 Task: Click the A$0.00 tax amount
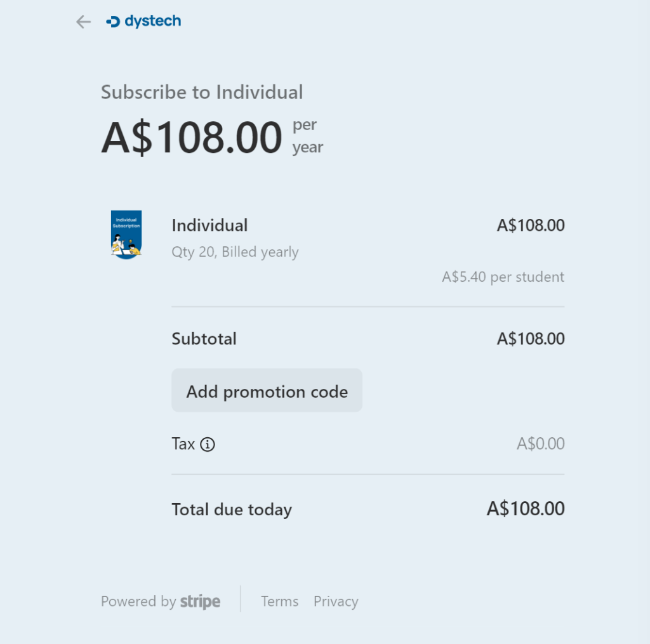[x=541, y=444]
